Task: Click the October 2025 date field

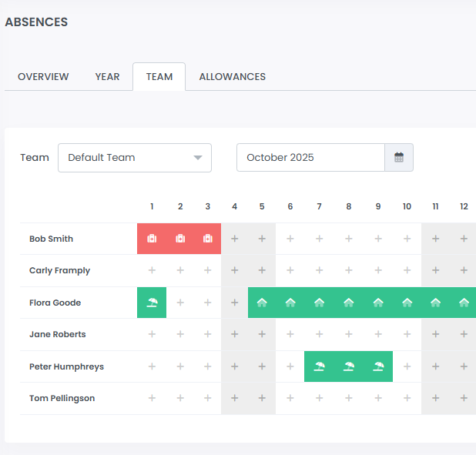Action: [310, 157]
